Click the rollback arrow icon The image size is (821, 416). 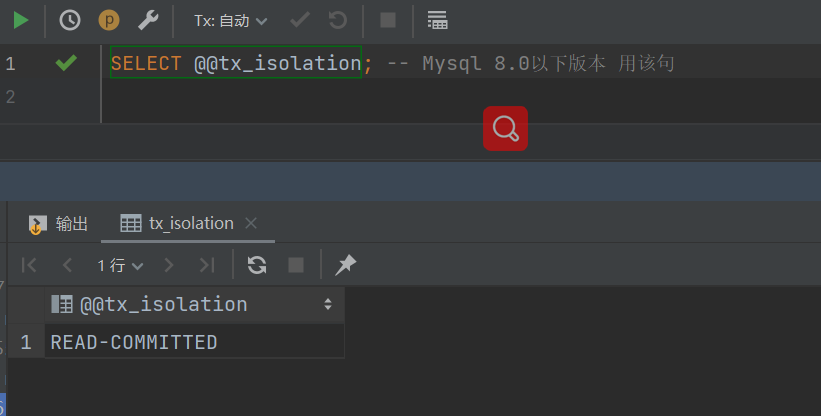pos(337,20)
